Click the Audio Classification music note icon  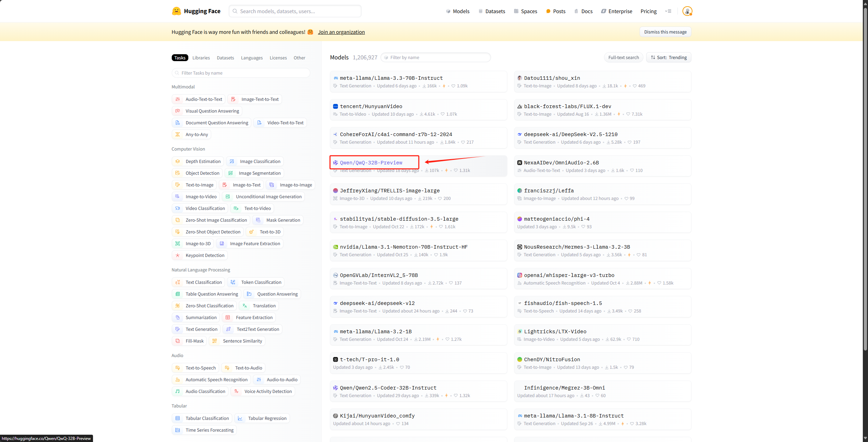point(178,391)
